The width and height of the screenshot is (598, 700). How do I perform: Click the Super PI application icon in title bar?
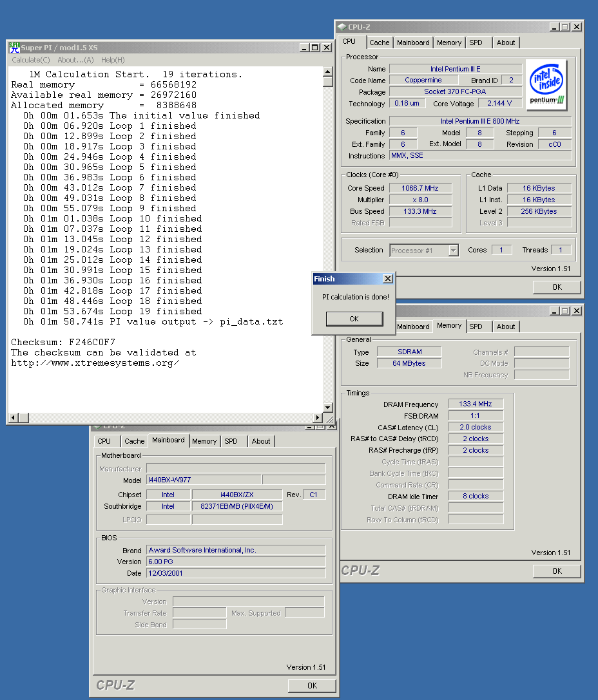tap(14, 47)
